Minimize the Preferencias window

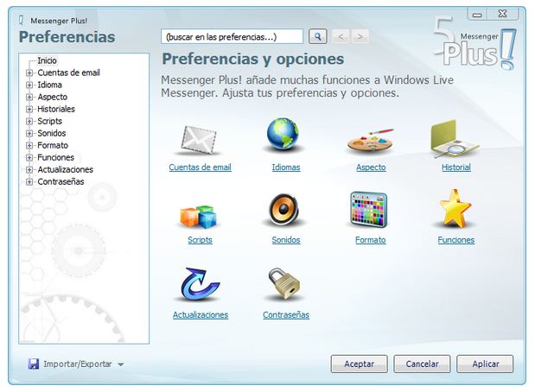pyautogui.click(x=477, y=15)
